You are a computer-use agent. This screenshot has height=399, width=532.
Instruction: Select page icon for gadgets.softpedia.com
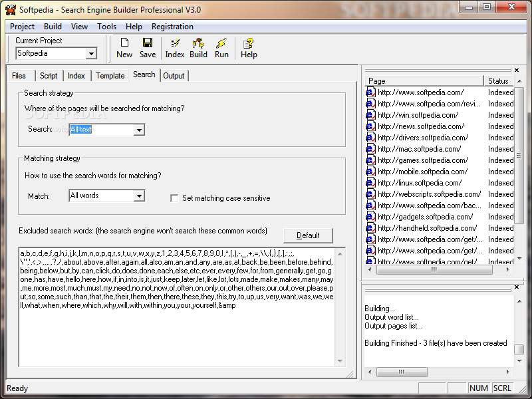(370, 217)
